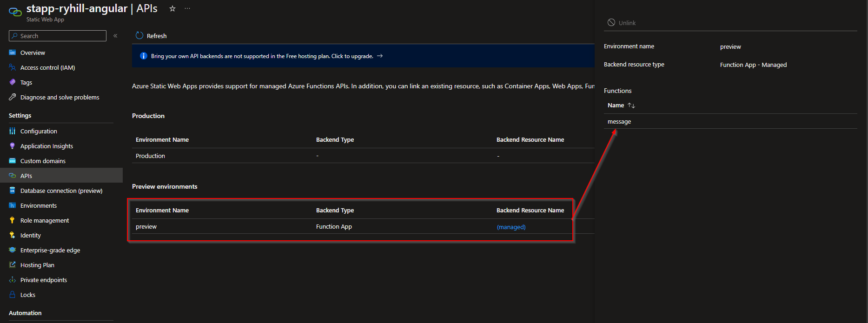Click the Functions Name column header
Screen dimensions: 868x323
[x=616, y=105]
